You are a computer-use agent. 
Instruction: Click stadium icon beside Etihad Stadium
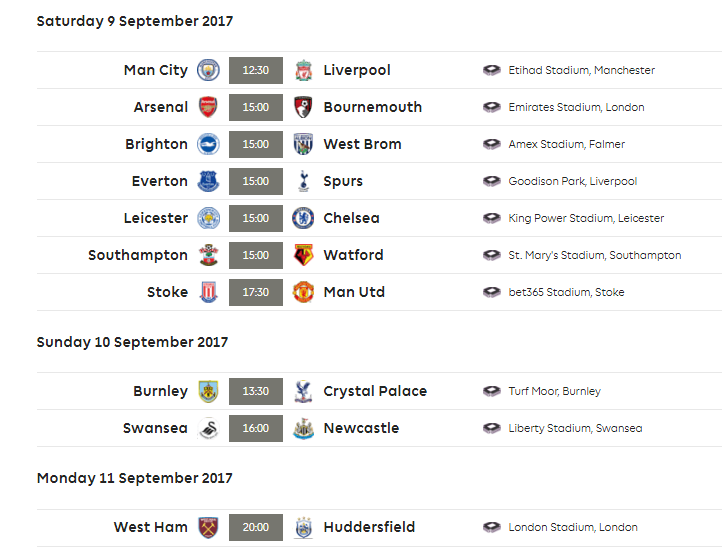pos(492,70)
